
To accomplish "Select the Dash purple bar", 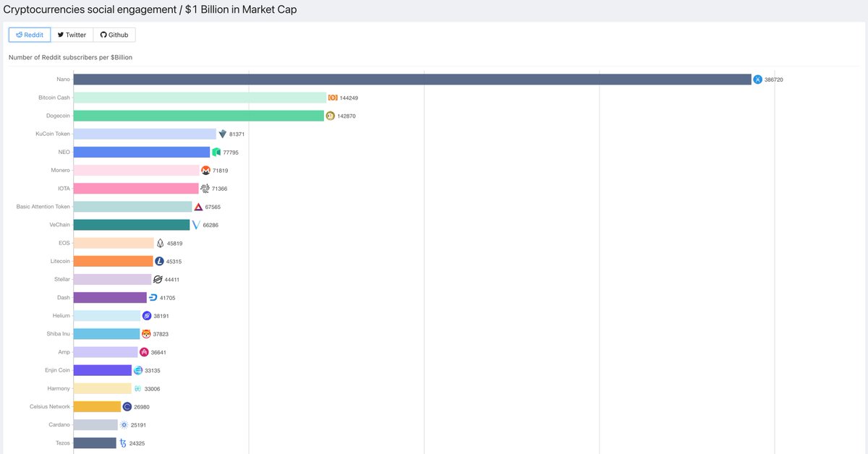I will point(110,297).
